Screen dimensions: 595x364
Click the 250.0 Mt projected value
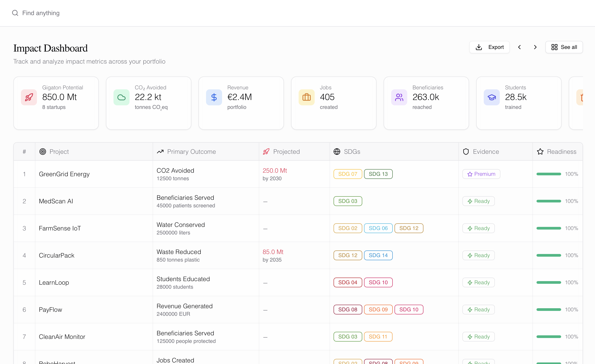click(275, 170)
